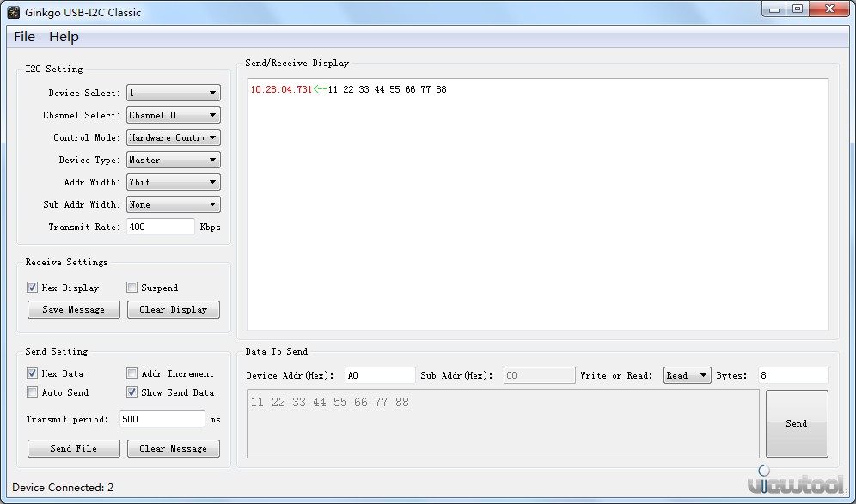
Task: Toggle the Show Send Data checkbox
Action: point(131,392)
